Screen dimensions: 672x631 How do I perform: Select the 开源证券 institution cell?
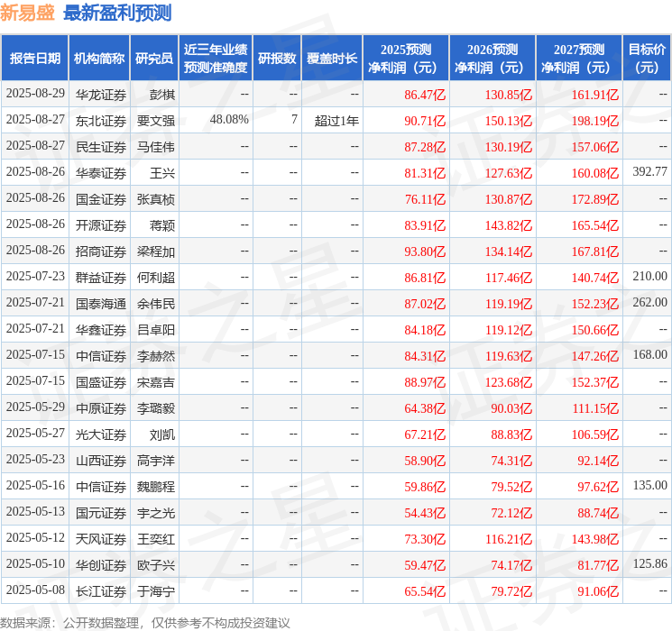click(101, 225)
